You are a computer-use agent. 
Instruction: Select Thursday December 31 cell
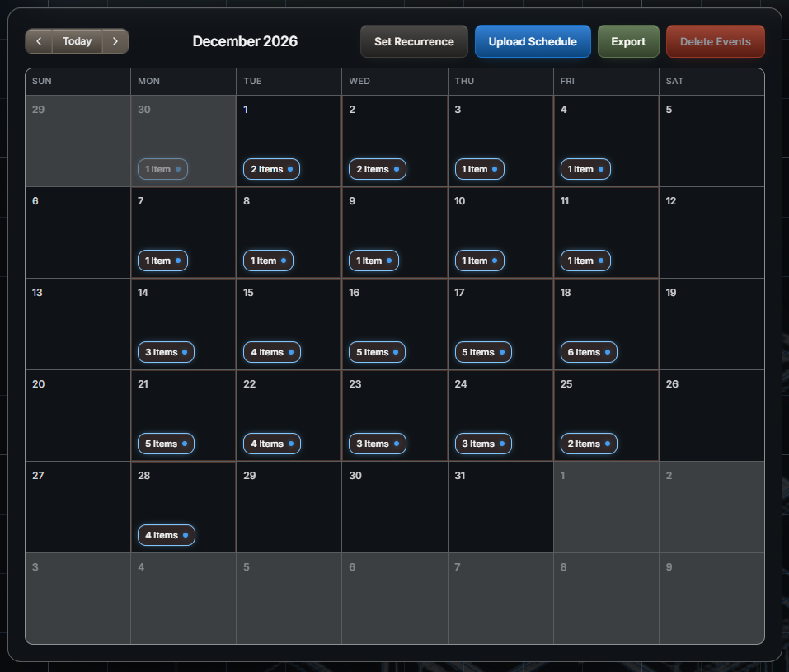click(500, 507)
